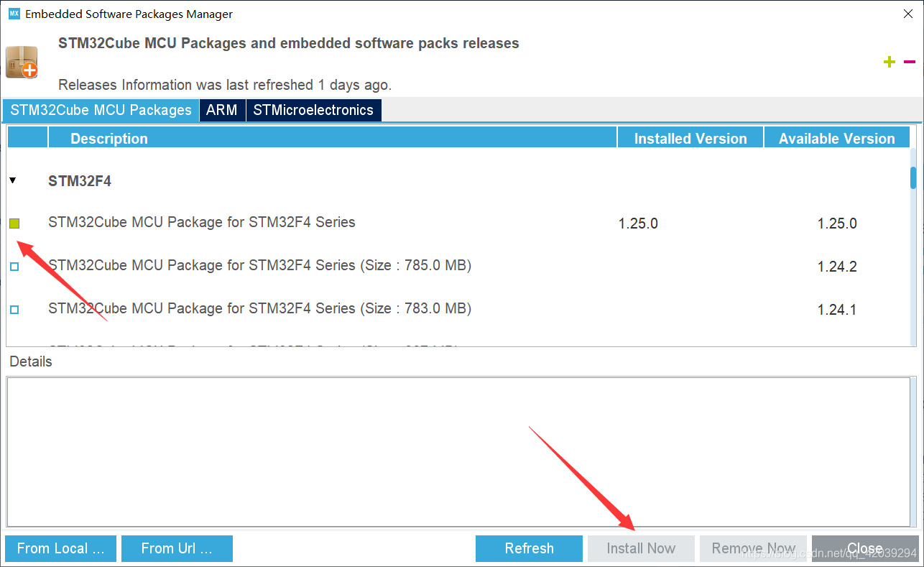The image size is (924, 567).
Task: Open the ARM tab
Action: [x=222, y=110]
